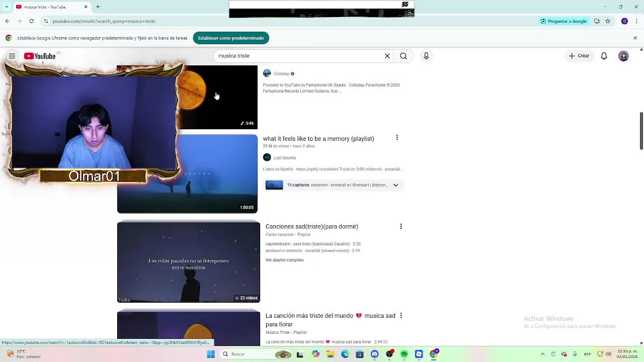Open the Lost Sounds channel avatar
The width and height of the screenshot is (644, 362).
point(267,157)
